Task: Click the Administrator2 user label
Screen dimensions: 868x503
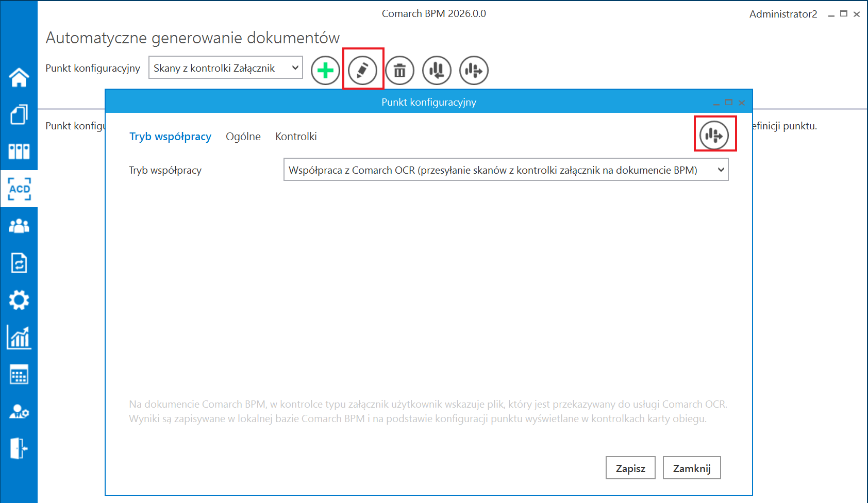Action: (783, 14)
